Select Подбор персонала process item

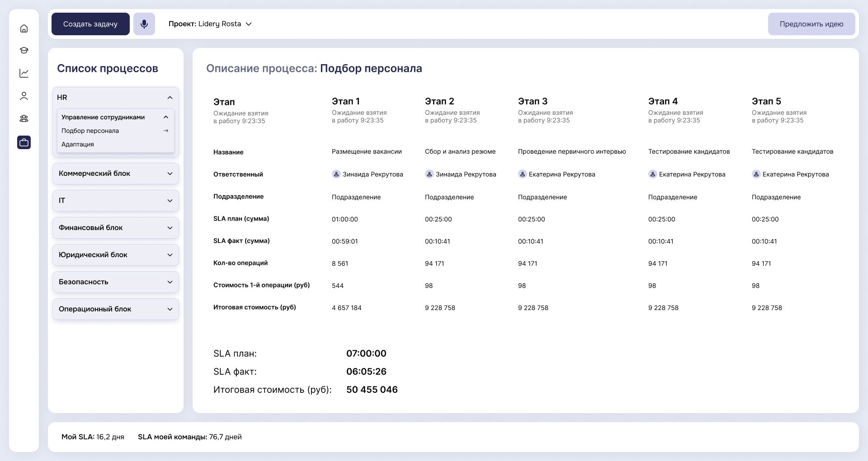(x=90, y=131)
